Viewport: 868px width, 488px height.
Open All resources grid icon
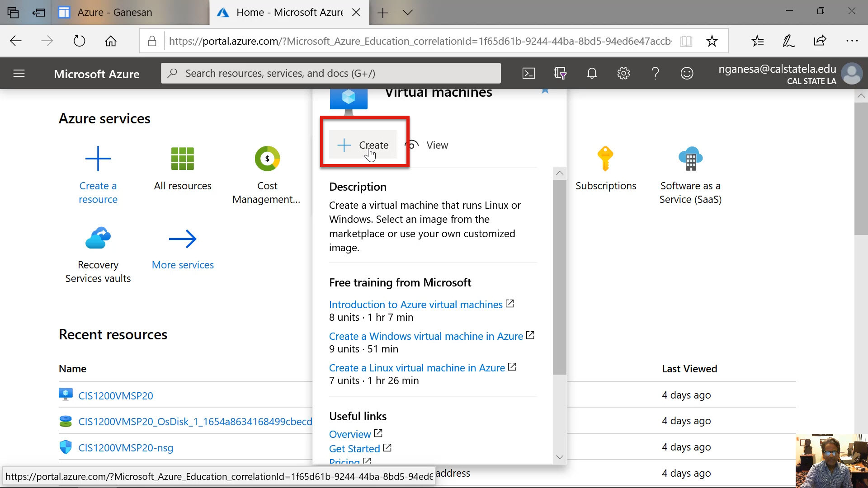pos(182,159)
